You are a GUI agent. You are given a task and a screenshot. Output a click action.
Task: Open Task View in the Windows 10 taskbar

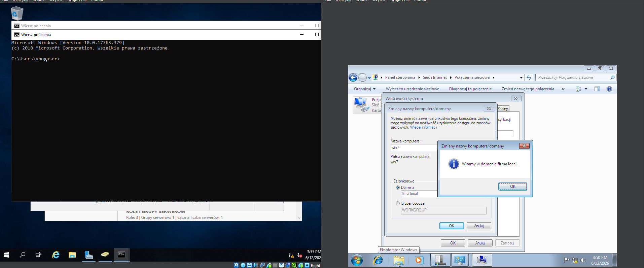pos(39,255)
